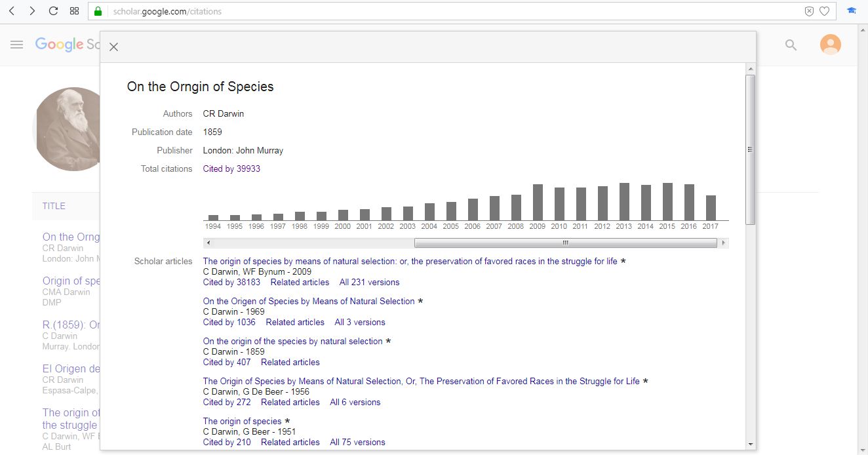Click the chart scrollbar left arrow

(208, 243)
